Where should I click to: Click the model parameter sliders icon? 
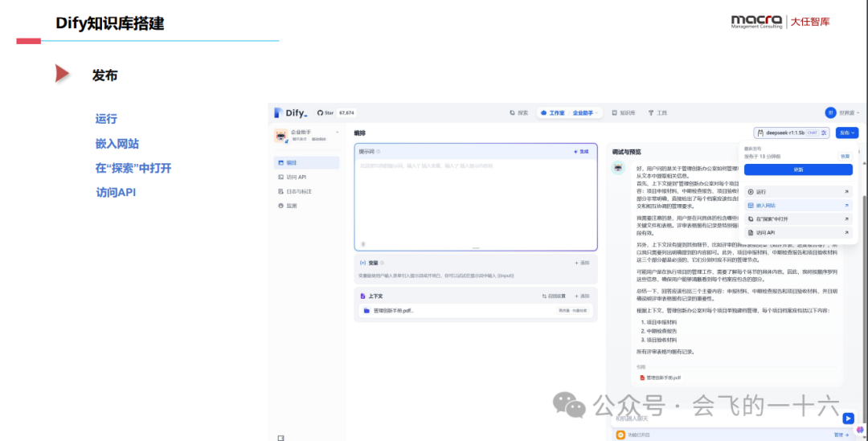pyautogui.click(x=825, y=133)
